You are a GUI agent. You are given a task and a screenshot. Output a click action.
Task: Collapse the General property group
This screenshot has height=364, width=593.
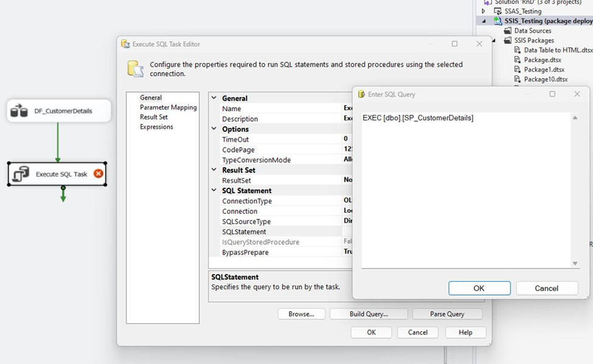214,98
